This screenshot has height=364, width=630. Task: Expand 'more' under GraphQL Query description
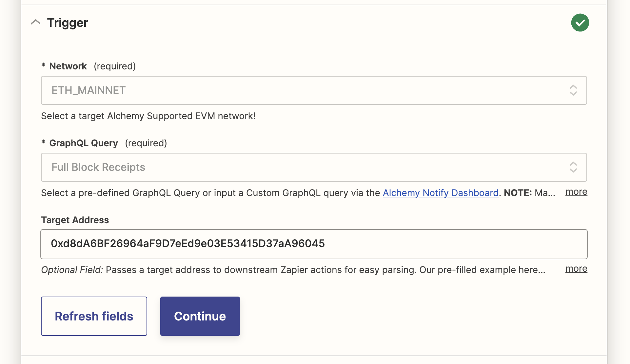[576, 192]
